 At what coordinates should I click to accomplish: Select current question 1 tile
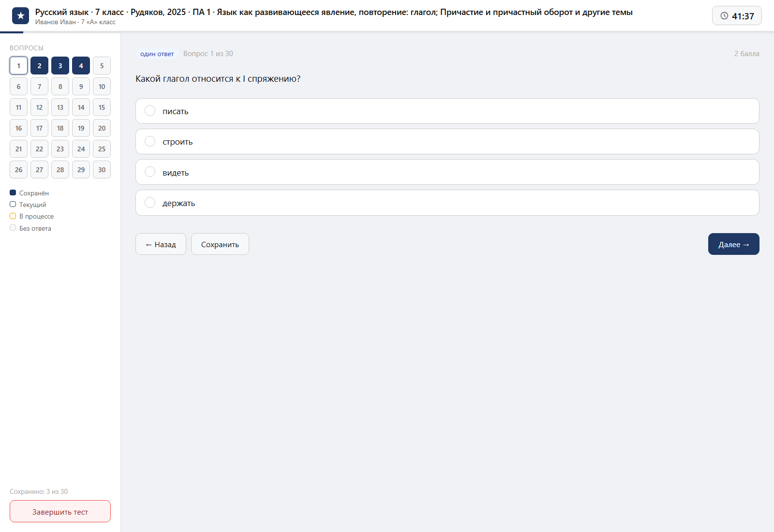18,66
